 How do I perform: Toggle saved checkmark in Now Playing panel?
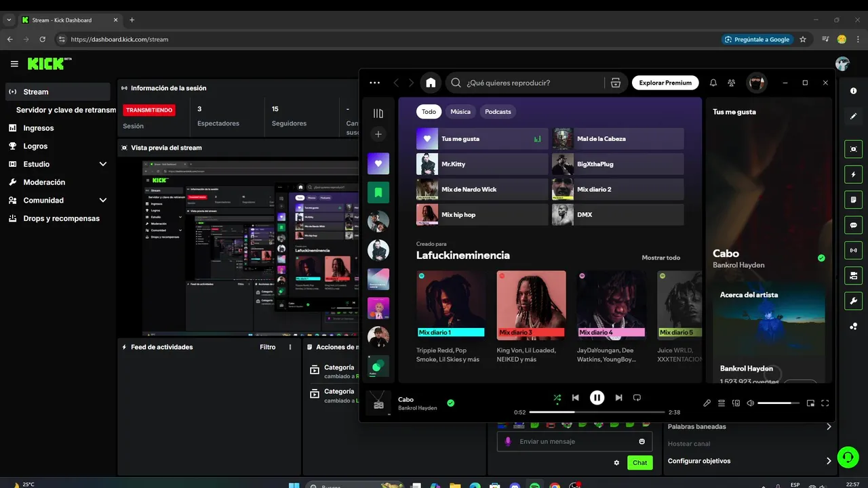pyautogui.click(x=821, y=258)
